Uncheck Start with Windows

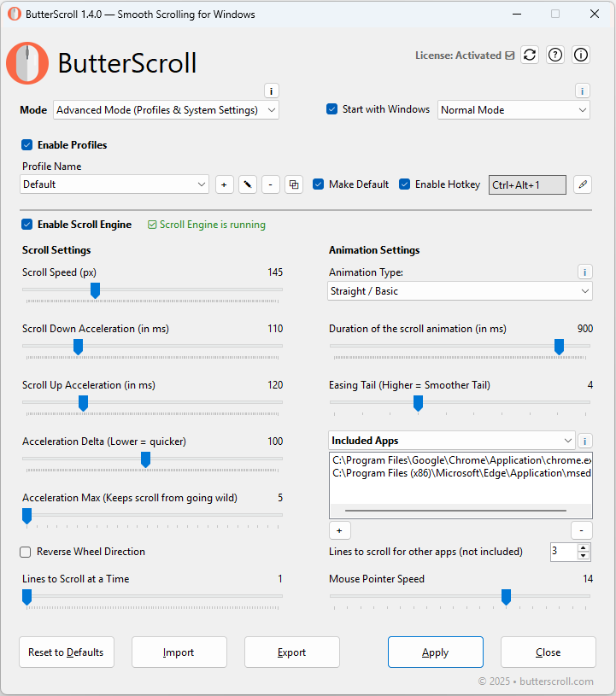332,109
